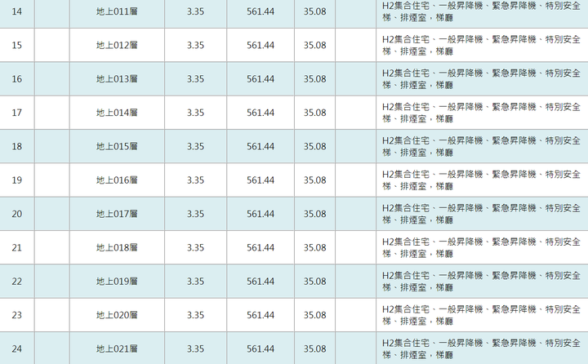Image resolution: width=588 pixels, height=364 pixels.
Task: Click the 3.35 height in 地上014層 row
Action: pyautogui.click(x=195, y=113)
